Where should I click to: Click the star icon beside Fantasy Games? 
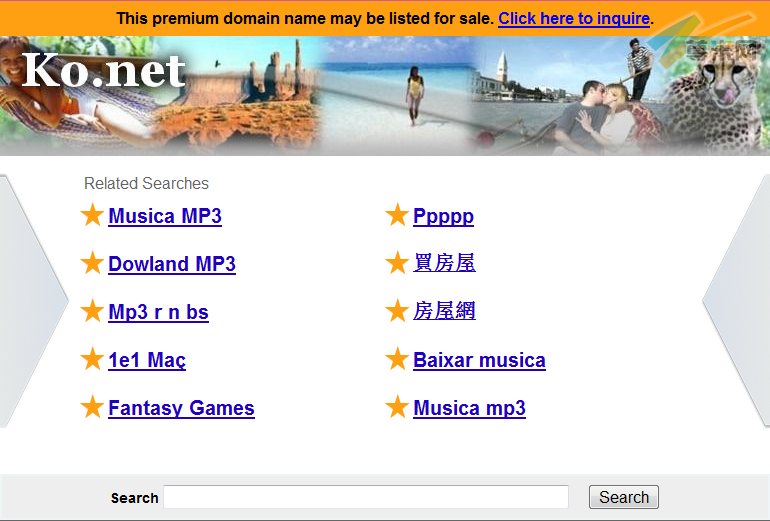click(92, 407)
